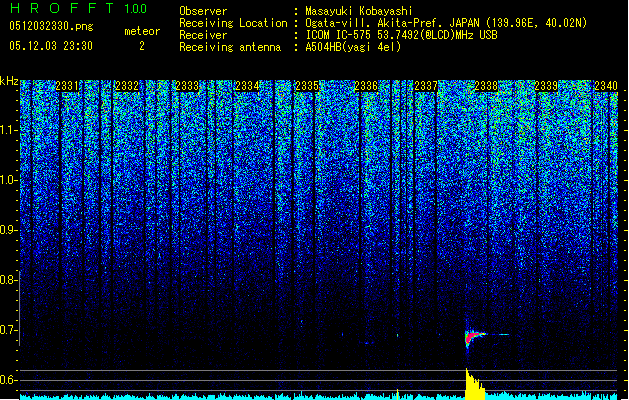Click the 2339 time marker
Viewport: 629px width, 400px height.
546,86
